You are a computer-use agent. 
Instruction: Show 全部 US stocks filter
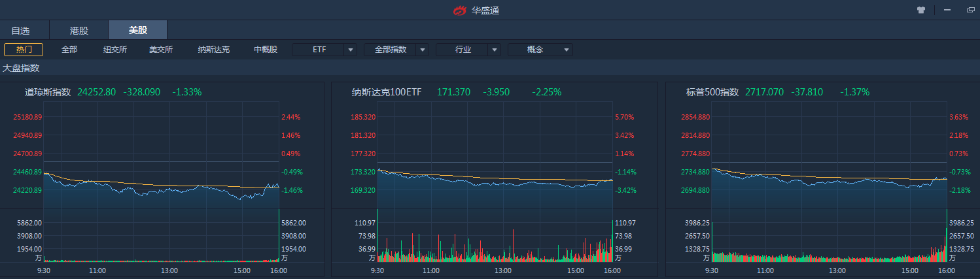coord(69,50)
